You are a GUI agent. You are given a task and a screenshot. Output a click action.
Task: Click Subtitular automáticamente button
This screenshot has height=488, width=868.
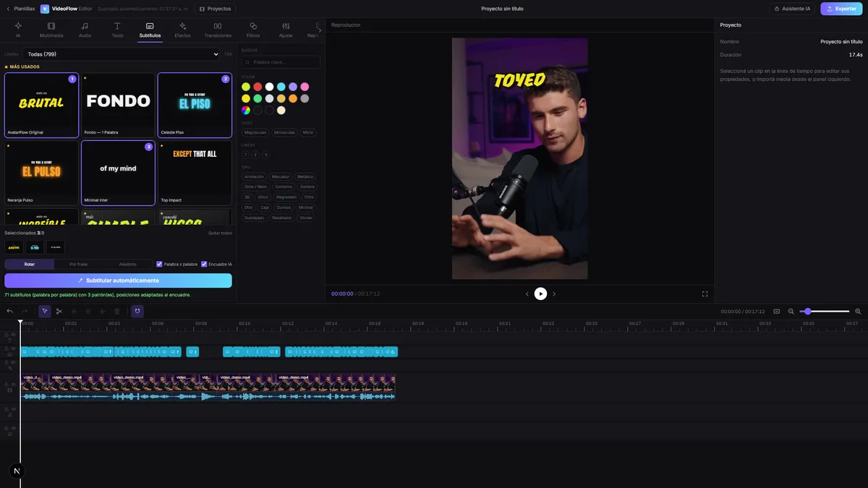[x=118, y=281]
